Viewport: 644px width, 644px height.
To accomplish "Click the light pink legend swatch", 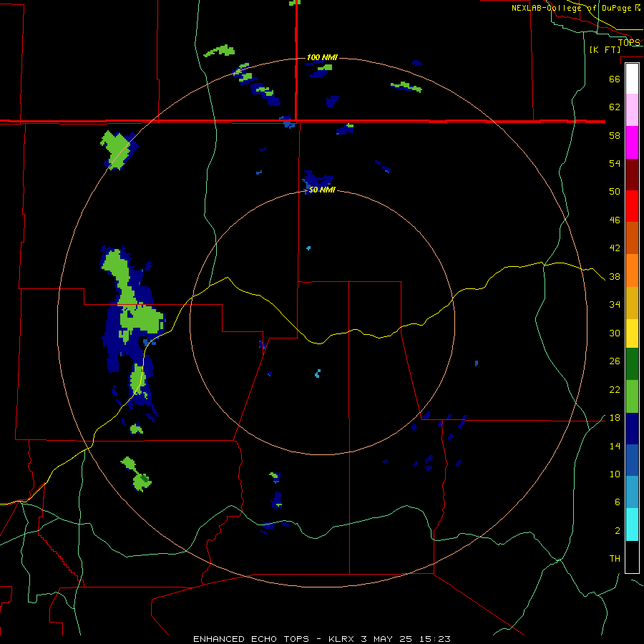I will (x=632, y=110).
